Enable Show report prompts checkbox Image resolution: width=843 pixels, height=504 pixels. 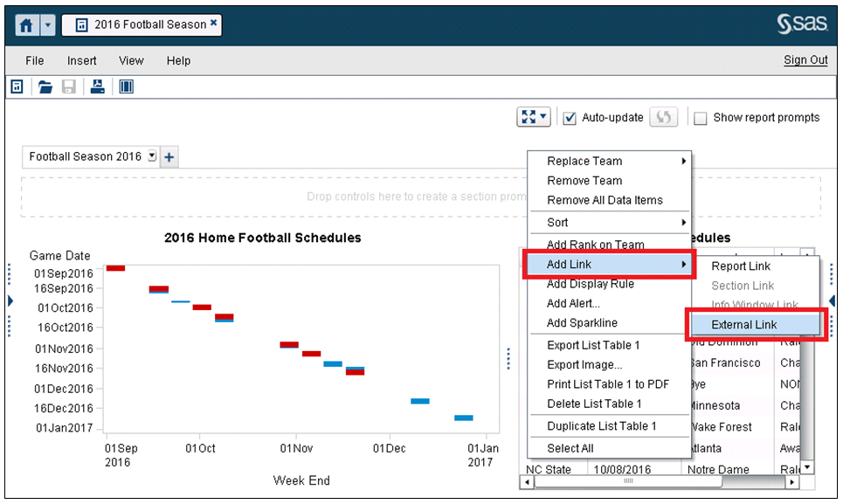click(x=700, y=118)
